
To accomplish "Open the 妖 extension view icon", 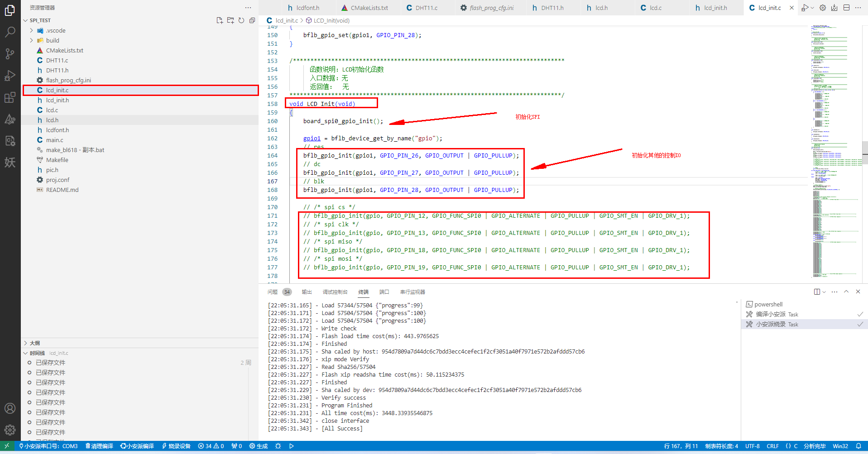I will click(10, 162).
